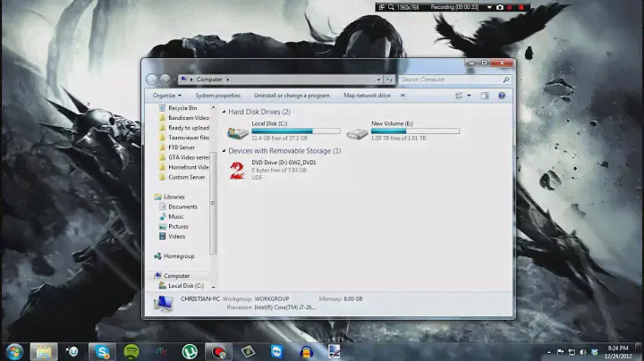The image size is (644, 361).
Task: Click System properties in the toolbar
Action: click(217, 95)
